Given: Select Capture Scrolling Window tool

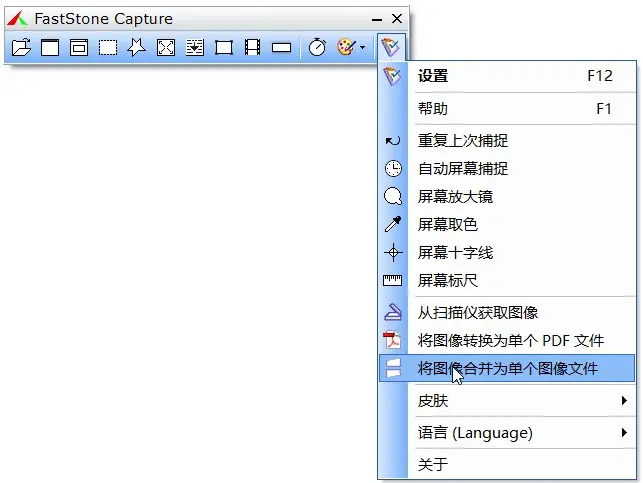Looking at the screenshot, I should pyautogui.click(x=195, y=48).
